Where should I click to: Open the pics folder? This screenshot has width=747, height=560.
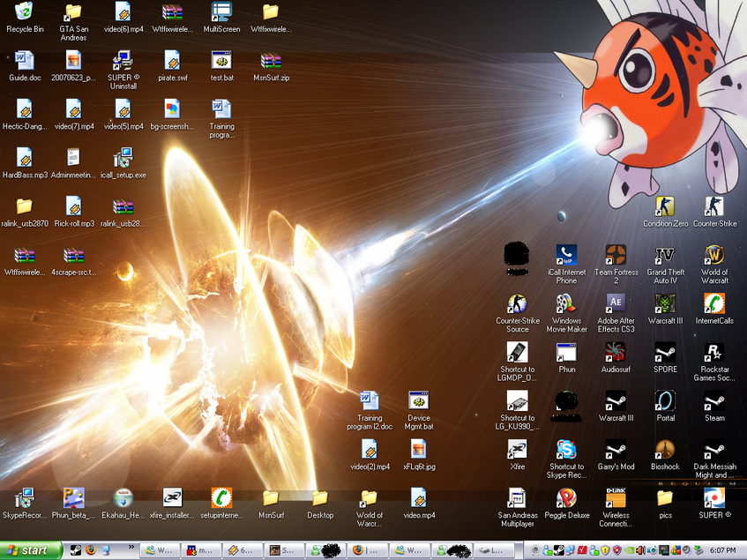[665, 504]
